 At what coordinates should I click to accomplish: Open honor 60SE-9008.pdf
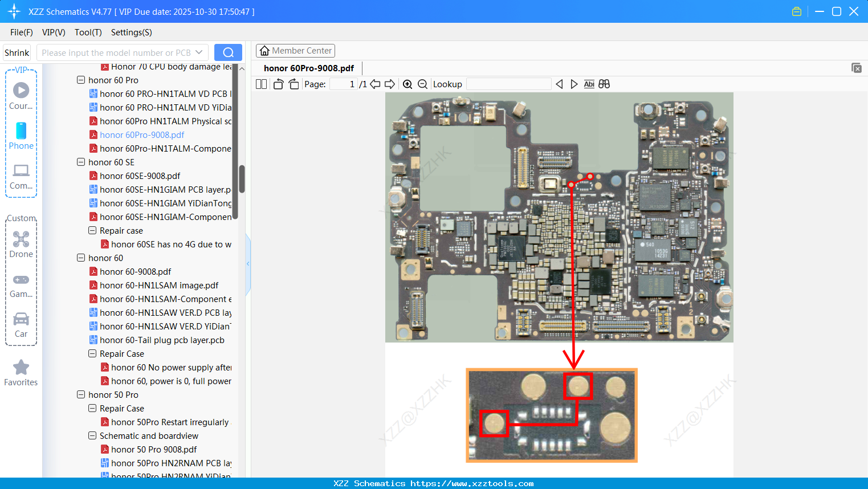coord(135,176)
